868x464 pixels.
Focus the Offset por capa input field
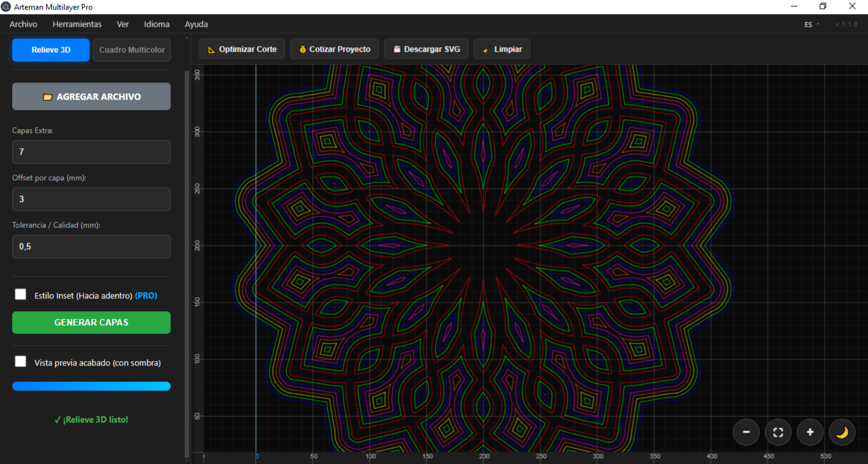click(91, 199)
